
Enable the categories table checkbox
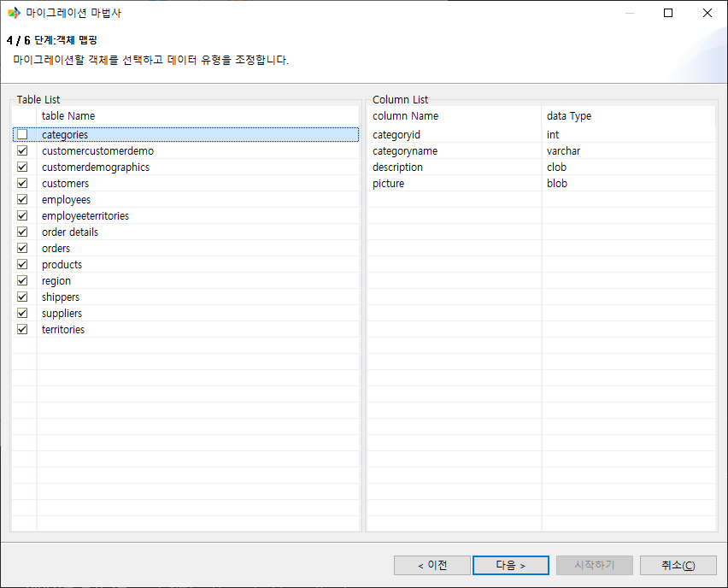pyautogui.click(x=22, y=134)
